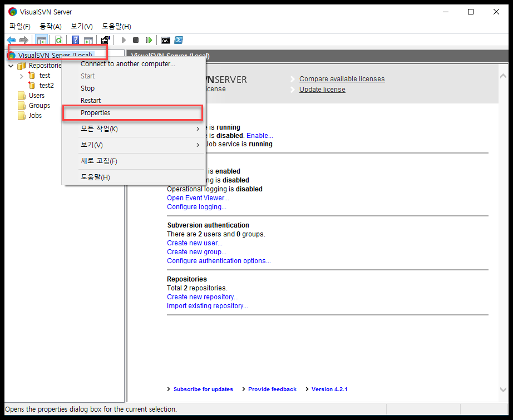Open the 도움말(H) menu in menu bar
The height and width of the screenshot is (420, 513).
point(116,27)
